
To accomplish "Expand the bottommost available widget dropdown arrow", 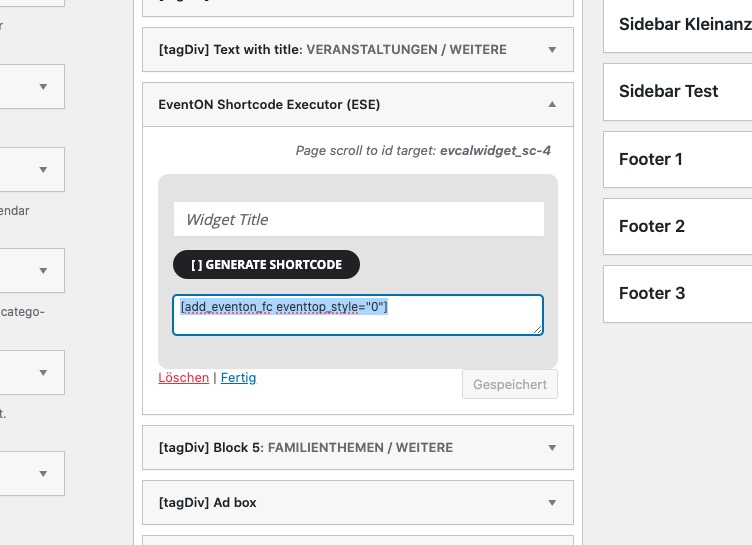I will click(43, 474).
